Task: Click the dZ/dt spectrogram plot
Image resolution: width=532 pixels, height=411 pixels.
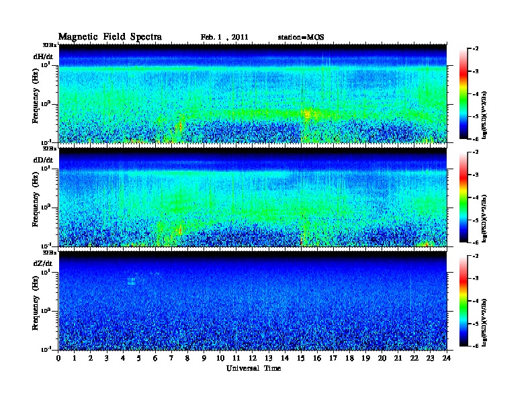Action: [x=253, y=300]
